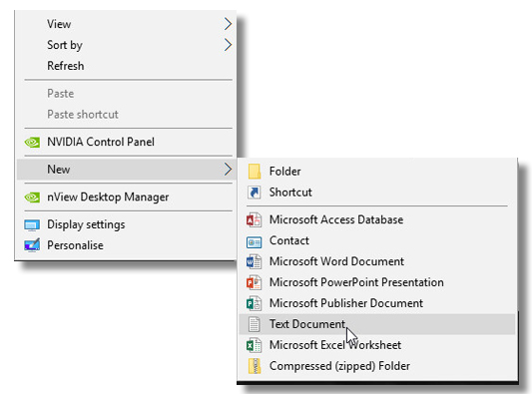Click the New submenu chevron arrow

(x=228, y=170)
